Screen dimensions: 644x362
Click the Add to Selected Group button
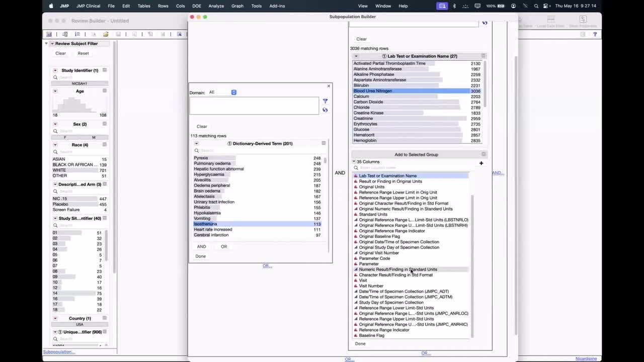click(416, 154)
